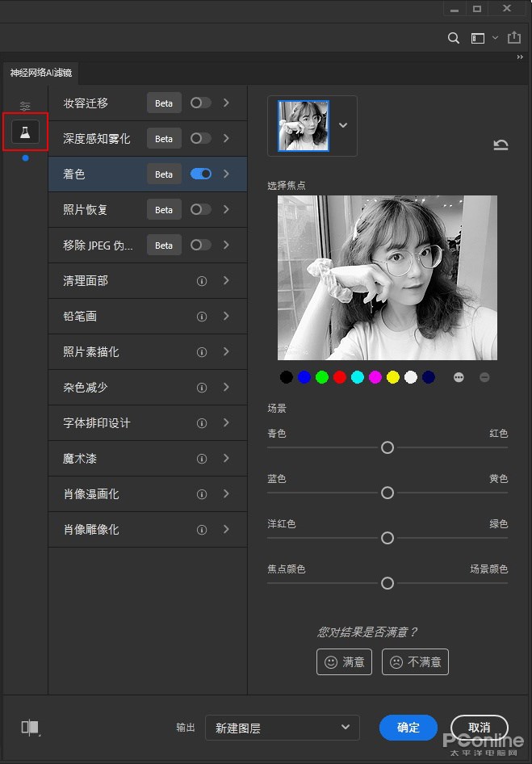This screenshot has width=532, height=764.
Task: Select the 魔术漆 filter row
Action: 148,459
